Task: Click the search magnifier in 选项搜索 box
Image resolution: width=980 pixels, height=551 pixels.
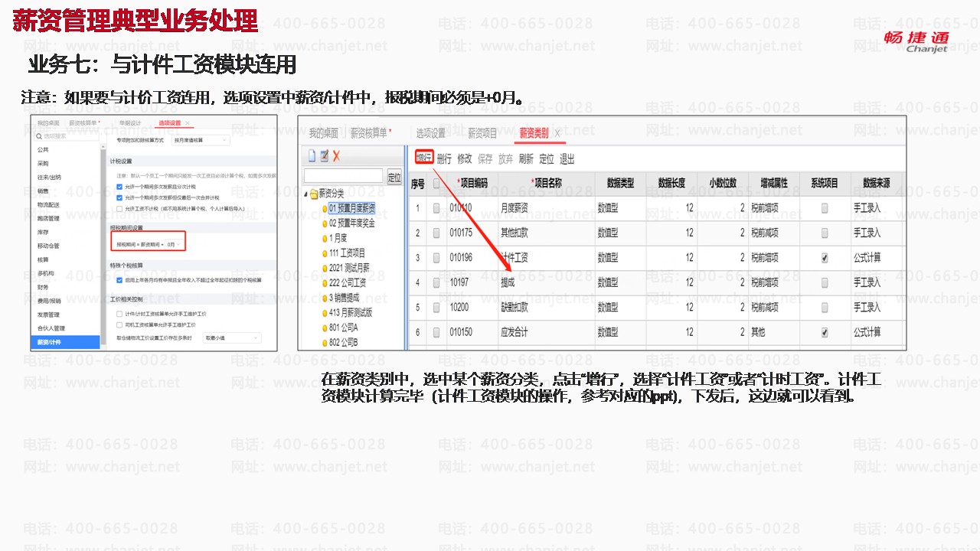Action: [38, 136]
